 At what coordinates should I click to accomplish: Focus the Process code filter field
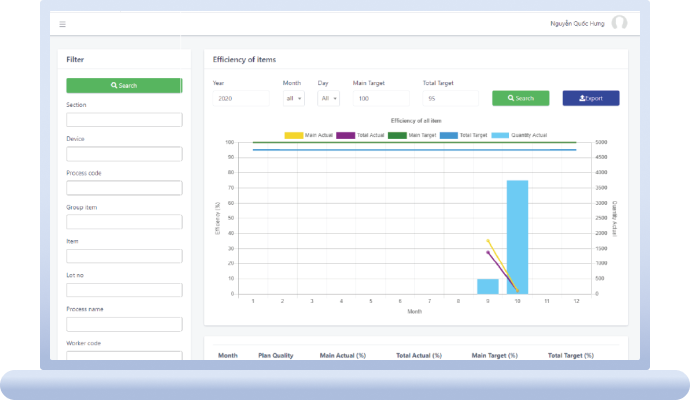(124, 188)
